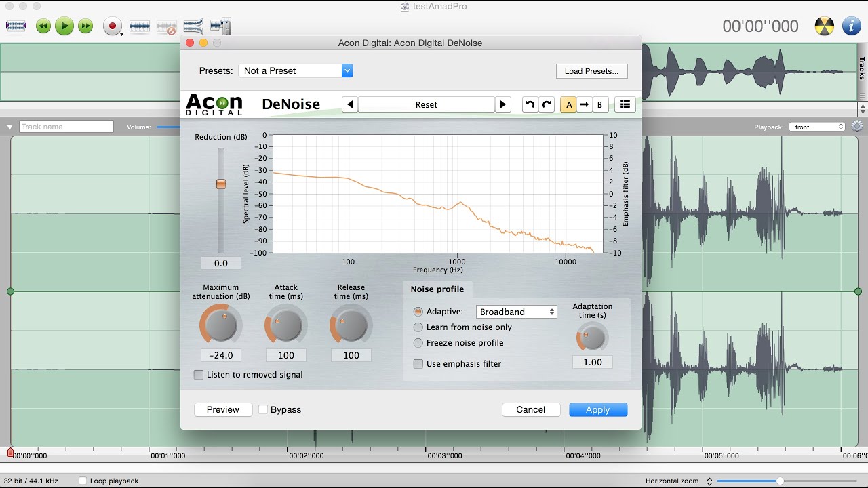Click the Release time value field
Image resolution: width=868 pixels, height=488 pixels.
tap(351, 355)
